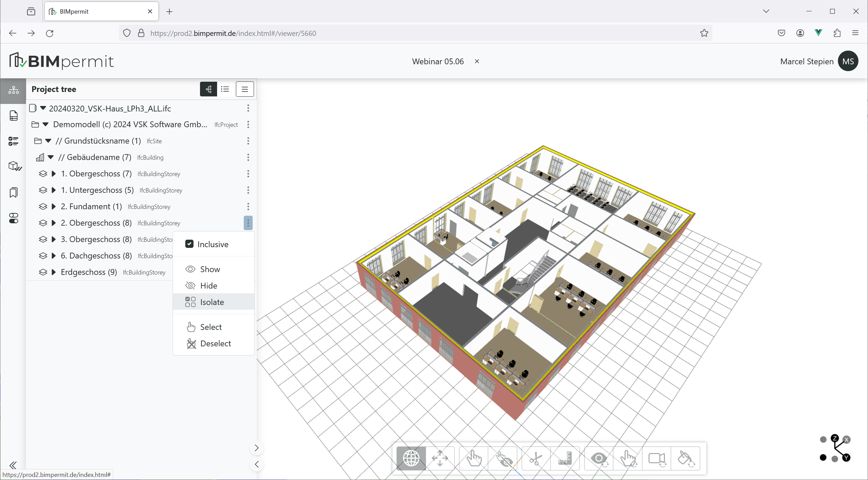This screenshot has height=480, width=868.
Task: Switch project tree to hierarchy view
Action: (x=209, y=89)
